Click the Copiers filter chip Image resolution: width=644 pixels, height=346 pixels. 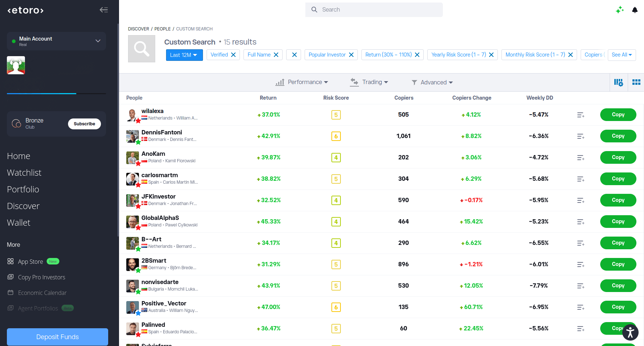tap(593, 55)
